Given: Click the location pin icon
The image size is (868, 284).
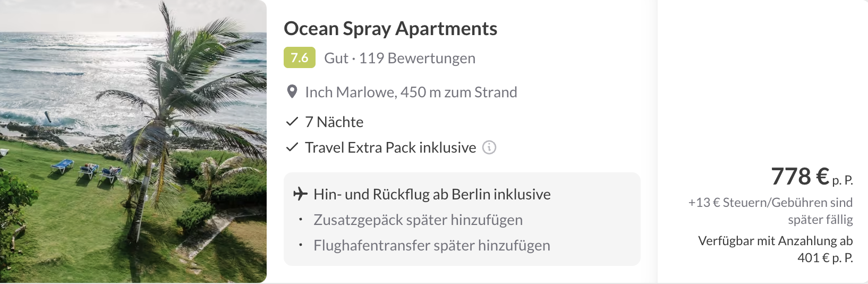Looking at the screenshot, I should tap(292, 92).
